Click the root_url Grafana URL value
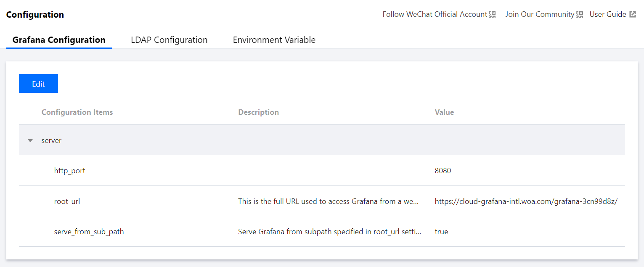The image size is (644, 267). point(526,201)
